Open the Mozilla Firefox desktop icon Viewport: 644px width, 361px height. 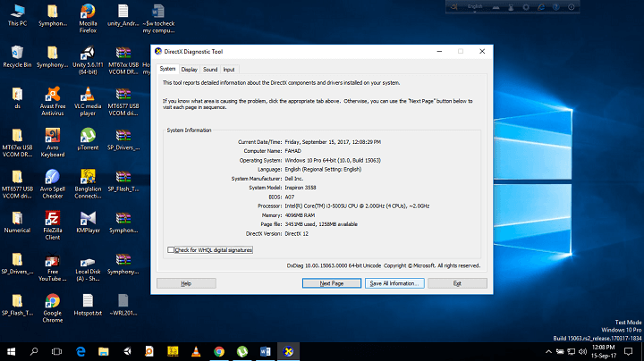[88, 13]
